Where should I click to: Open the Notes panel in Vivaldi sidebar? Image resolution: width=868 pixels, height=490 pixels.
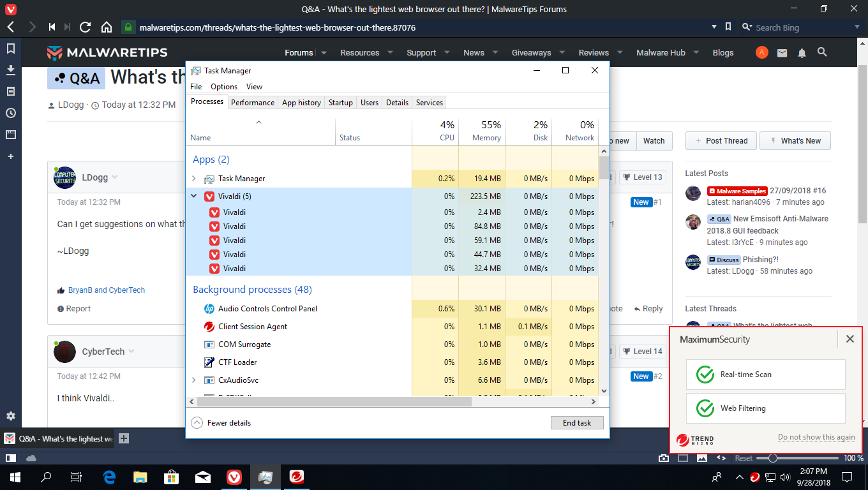11,91
